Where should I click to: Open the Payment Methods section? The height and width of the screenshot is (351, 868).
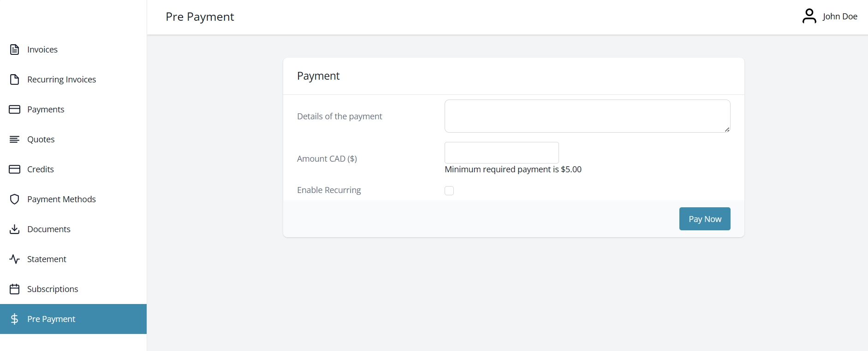tap(61, 199)
